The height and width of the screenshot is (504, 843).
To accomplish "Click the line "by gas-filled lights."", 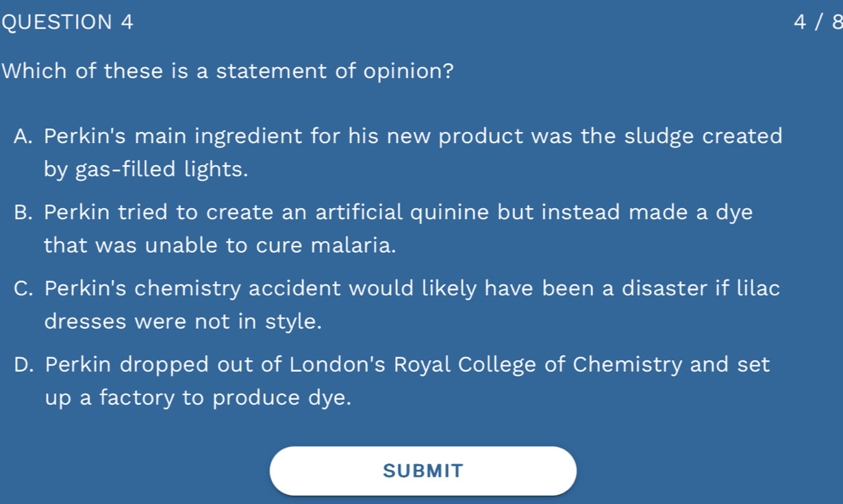I will coord(146,169).
